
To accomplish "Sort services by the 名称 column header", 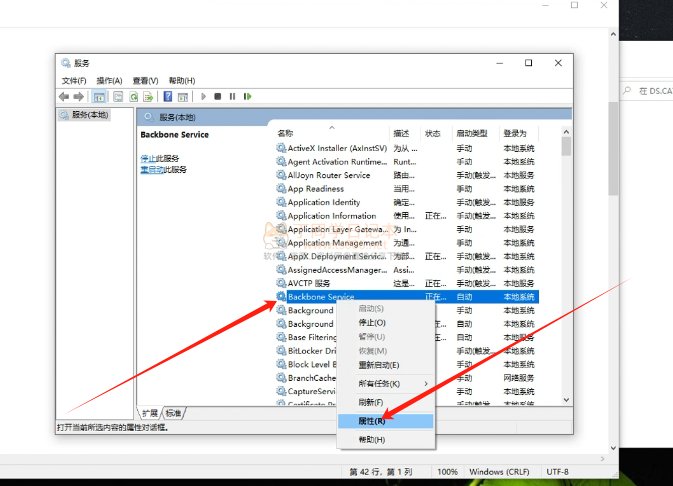I will [286, 133].
